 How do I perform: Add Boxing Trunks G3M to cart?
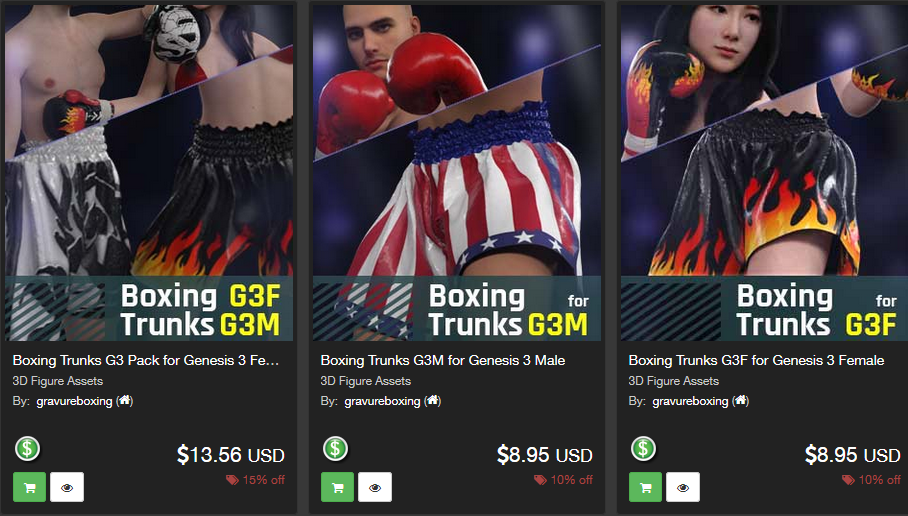click(x=338, y=487)
